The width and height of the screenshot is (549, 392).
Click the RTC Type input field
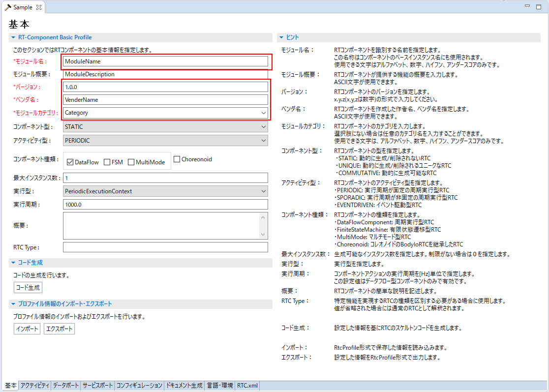165,247
